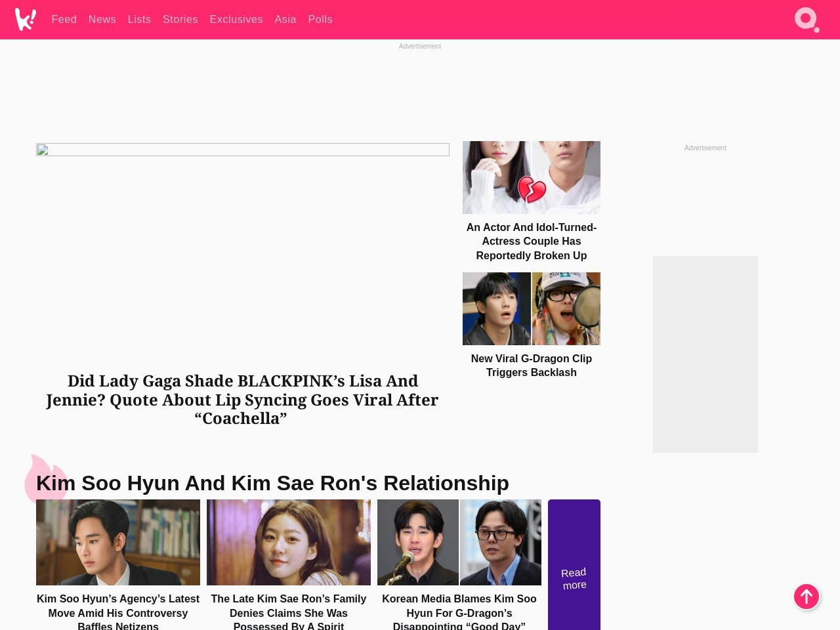Image resolution: width=840 pixels, height=630 pixels.
Task: Open Korean Media Blames Kim Soo Hyun article
Action: [x=459, y=612]
